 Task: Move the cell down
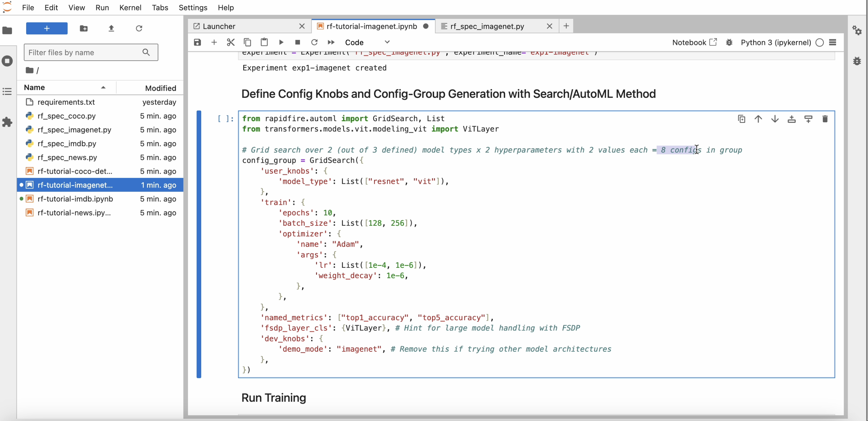[x=775, y=119]
